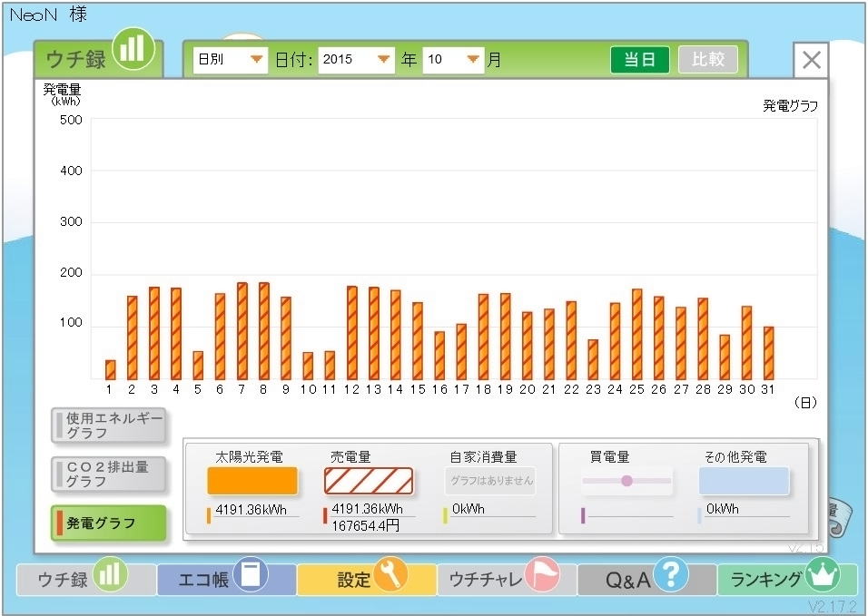Click the wrench icon beside 設定
The height and width of the screenshot is (616, 868).
click(390, 574)
